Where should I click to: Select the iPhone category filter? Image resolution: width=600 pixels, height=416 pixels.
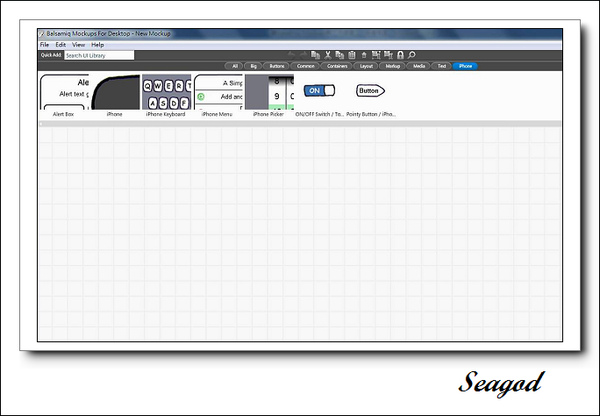click(x=465, y=66)
